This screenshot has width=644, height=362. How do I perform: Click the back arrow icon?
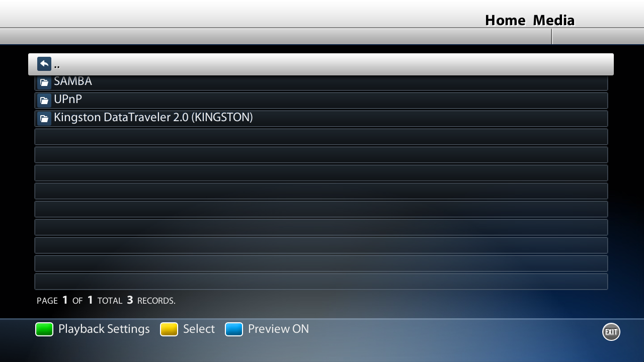coord(44,64)
